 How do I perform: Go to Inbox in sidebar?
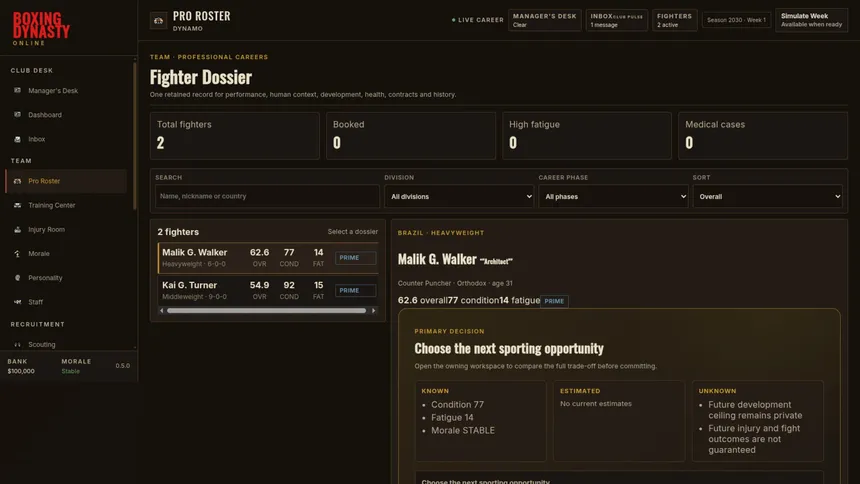click(66, 139)
